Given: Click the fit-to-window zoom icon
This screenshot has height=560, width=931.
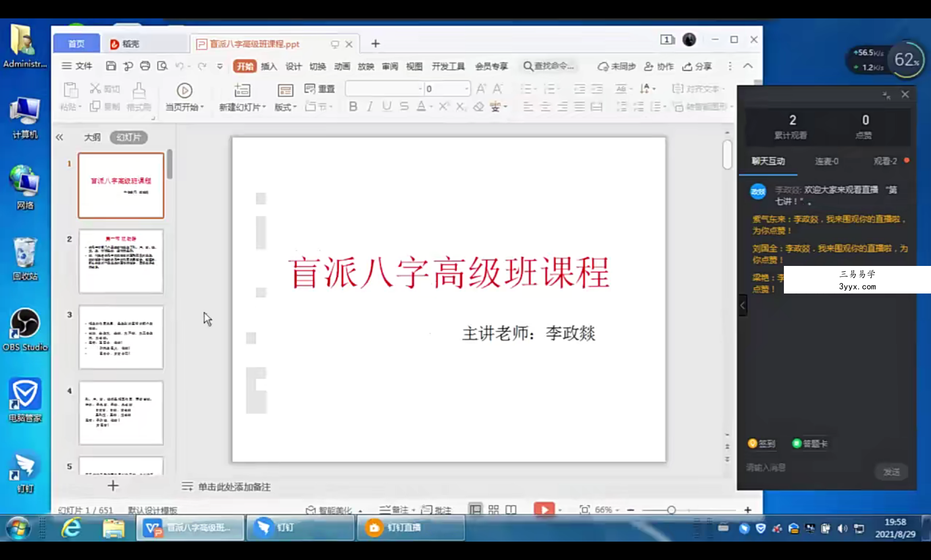Looking at the screenshot, I should [x=584, y=509].
